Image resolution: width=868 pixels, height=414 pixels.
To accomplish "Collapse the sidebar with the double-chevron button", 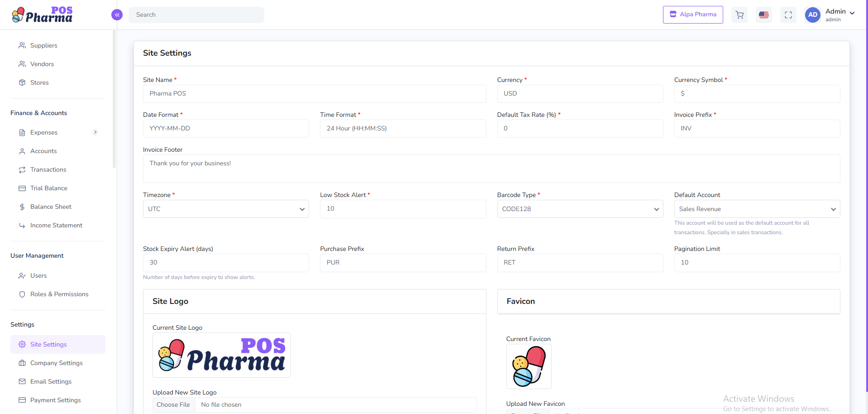I will click(117, 15).
